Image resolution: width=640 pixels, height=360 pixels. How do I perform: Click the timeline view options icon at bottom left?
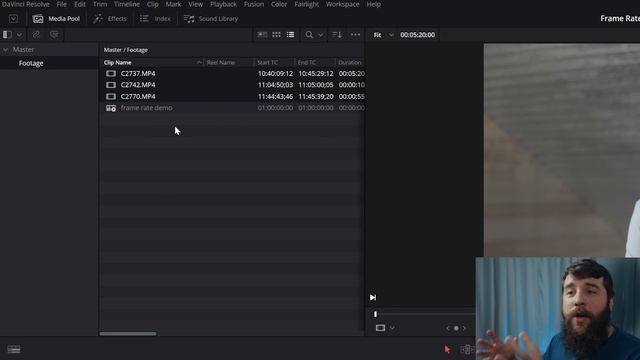tap(14, 349)
